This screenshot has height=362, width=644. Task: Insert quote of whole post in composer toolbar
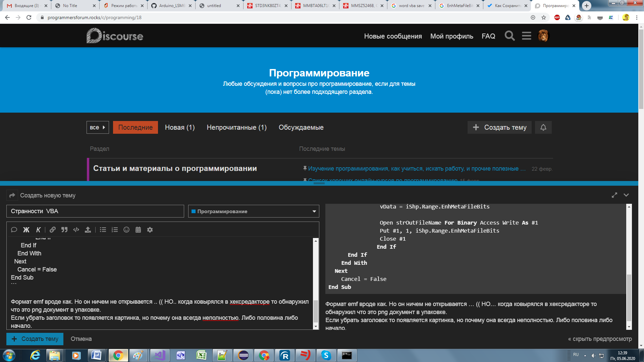(14, 230)
